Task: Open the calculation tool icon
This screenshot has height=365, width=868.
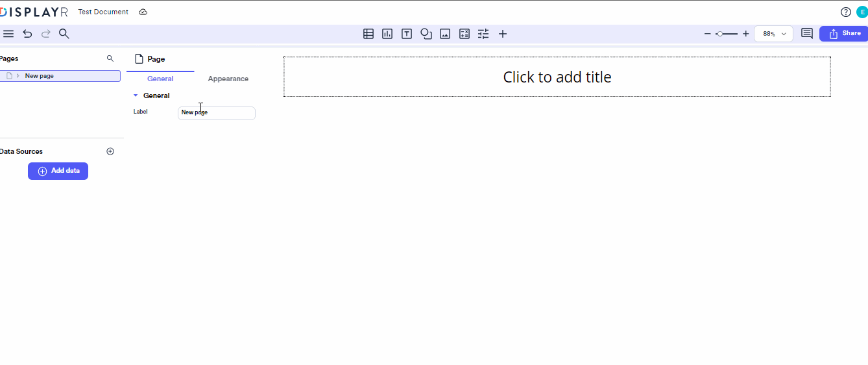Action: click(x=464, y=34)
